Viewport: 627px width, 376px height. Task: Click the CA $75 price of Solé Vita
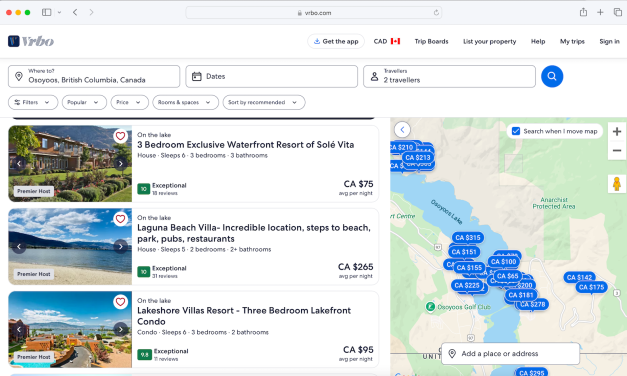click(358, 184)
